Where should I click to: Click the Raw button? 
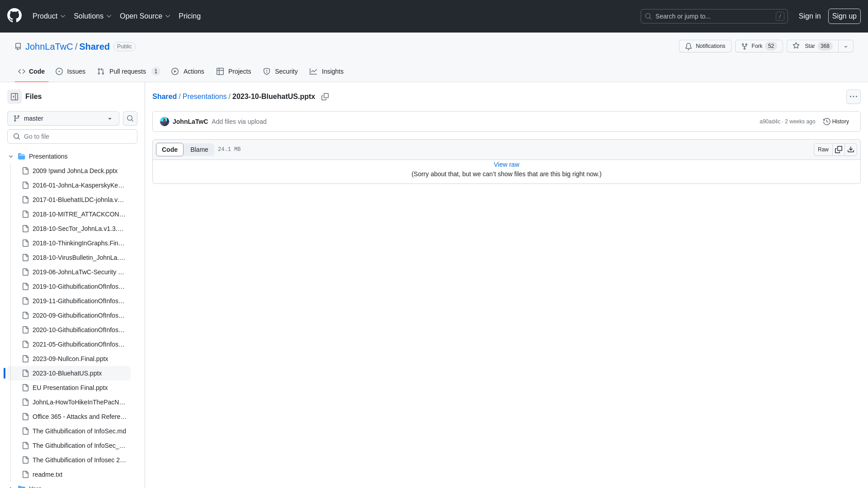click(823, 150)
